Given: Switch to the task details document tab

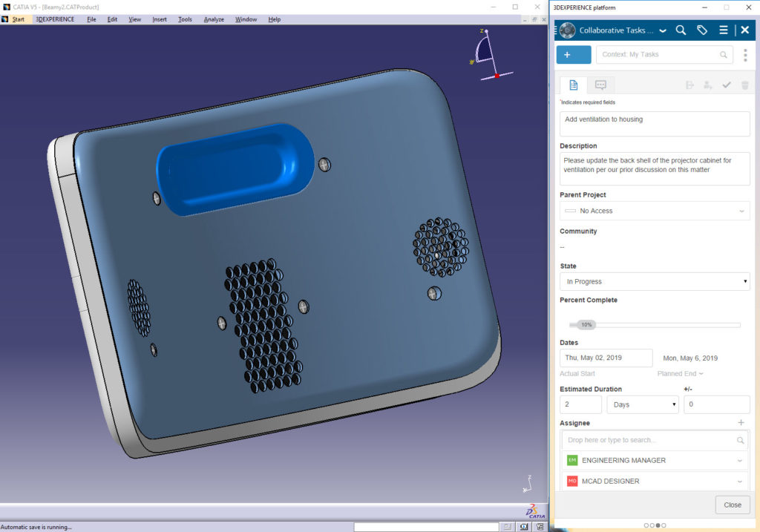Looking at the screenshot, I should coord(574,85).
